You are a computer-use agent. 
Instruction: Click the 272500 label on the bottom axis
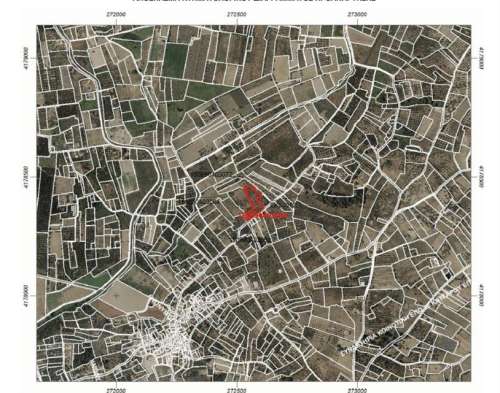[237, 390]
